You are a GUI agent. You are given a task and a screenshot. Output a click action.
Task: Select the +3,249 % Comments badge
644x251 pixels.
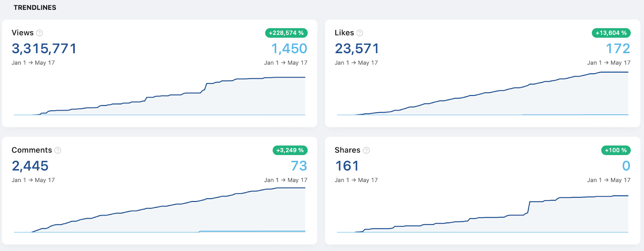point(290,150)
